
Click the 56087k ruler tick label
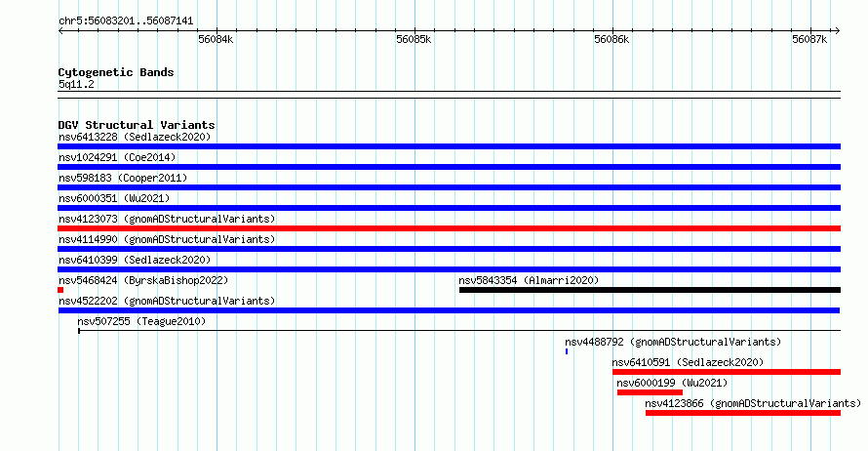point(809,39)
